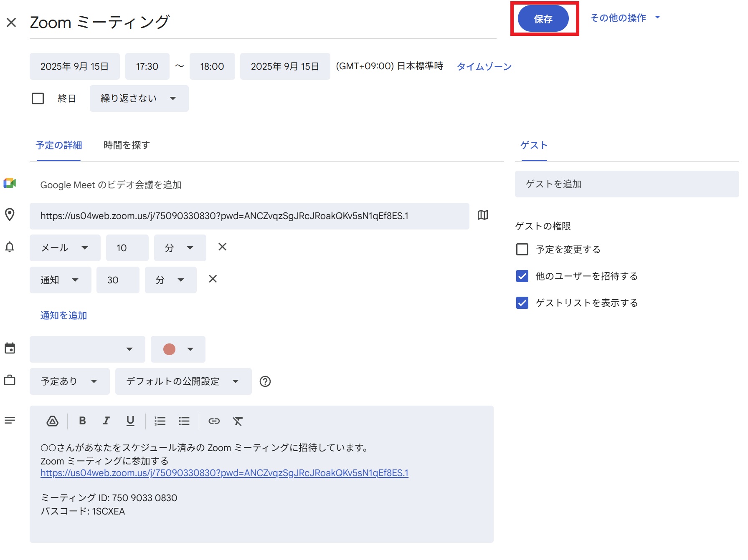This screenshot has height=560, width=748.
Task: Click the Google Drive attachment icon
Action: point(52,421)
